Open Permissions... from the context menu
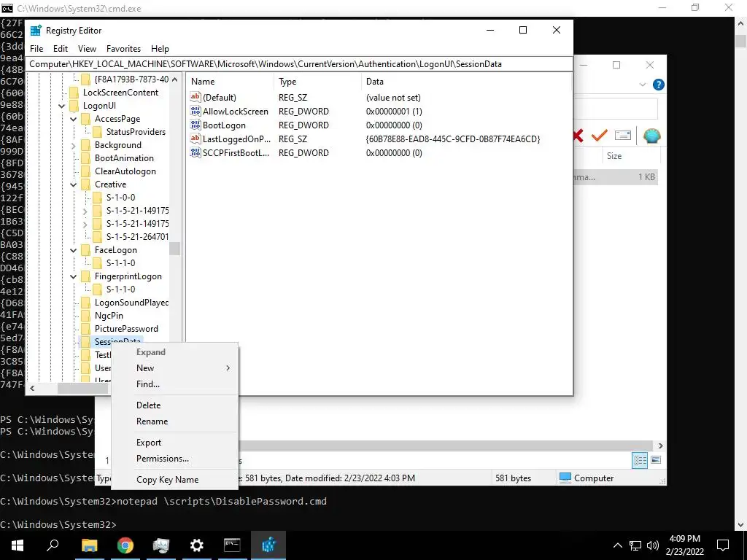Screen dimensions: 747x560 pos(175,459)
